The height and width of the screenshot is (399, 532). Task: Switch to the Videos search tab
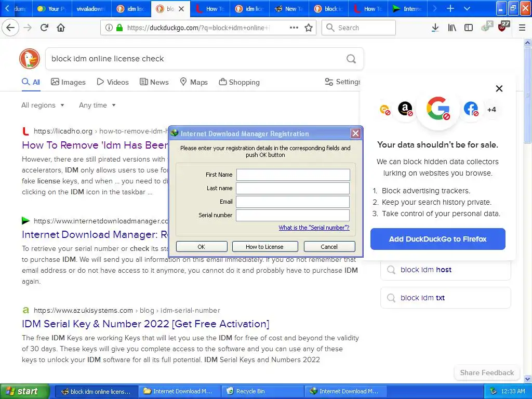point(113,82)
